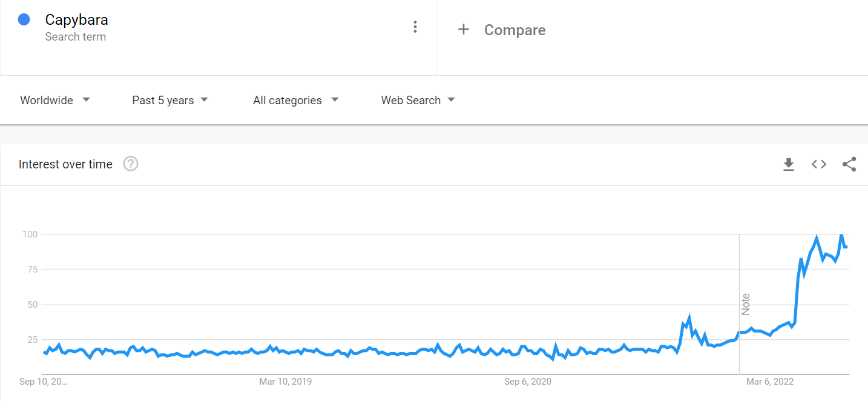Screen dimensions: 868x401
Task: Click the blue Capybara color dot
Action: (24, 19)
